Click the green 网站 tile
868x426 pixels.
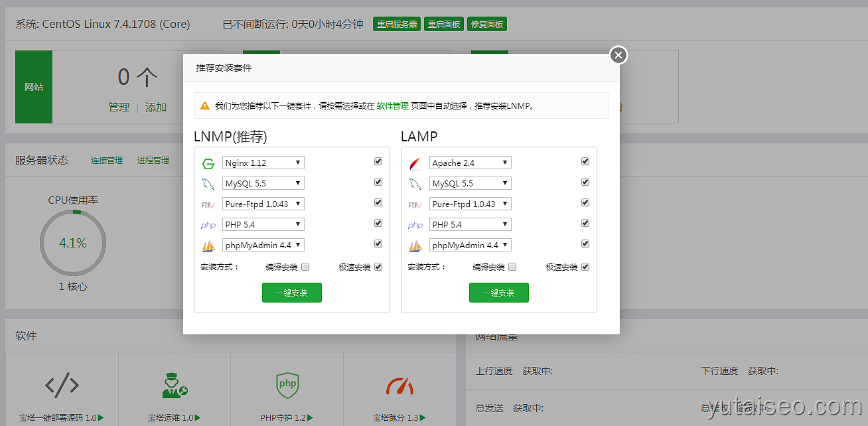34,87
